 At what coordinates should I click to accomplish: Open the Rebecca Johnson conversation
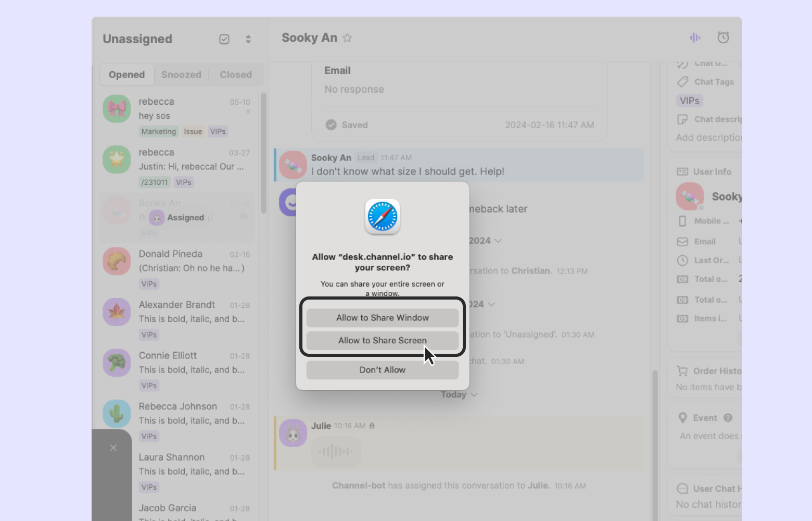(177, 420)
